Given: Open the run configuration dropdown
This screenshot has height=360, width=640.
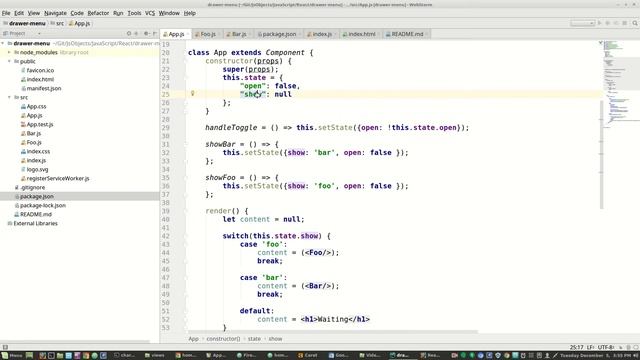Looking at the screenshot, I should pos(582,23).
